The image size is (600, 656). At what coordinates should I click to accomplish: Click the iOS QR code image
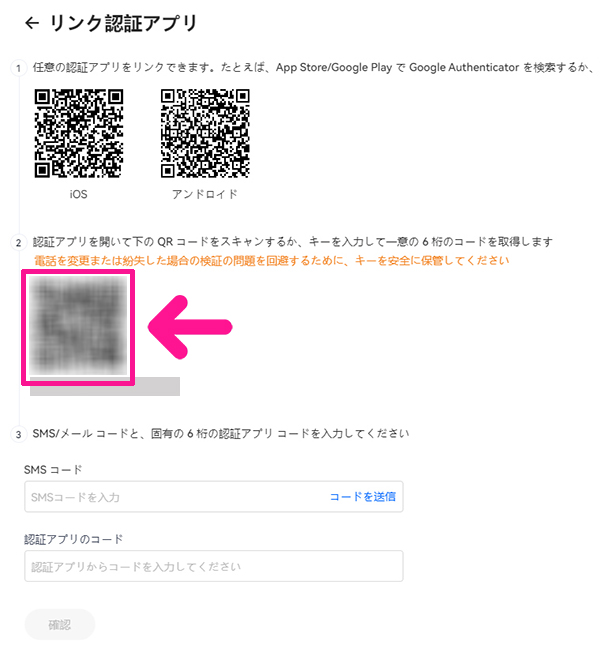(79, 133)
